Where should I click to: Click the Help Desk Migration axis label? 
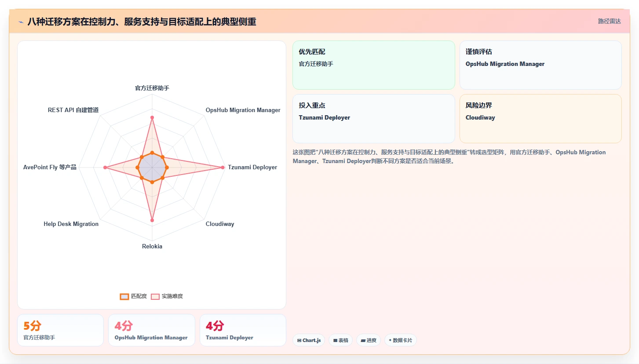click(71, 224)
